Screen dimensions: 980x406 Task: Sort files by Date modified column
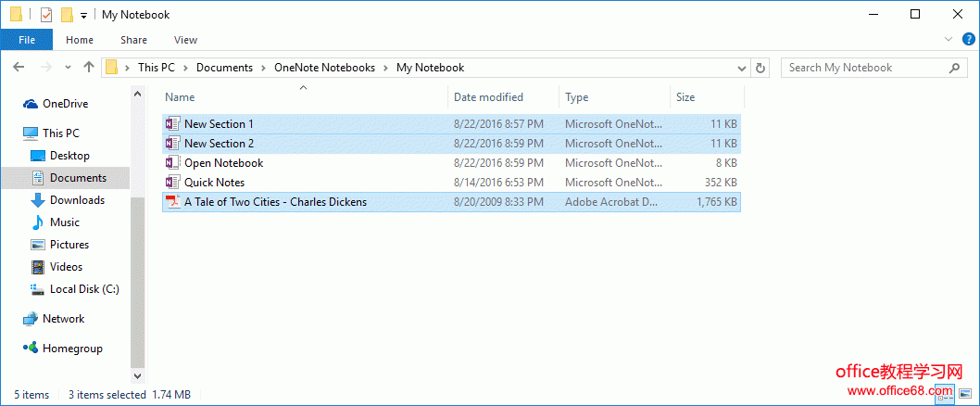click(x=488, y=97)
